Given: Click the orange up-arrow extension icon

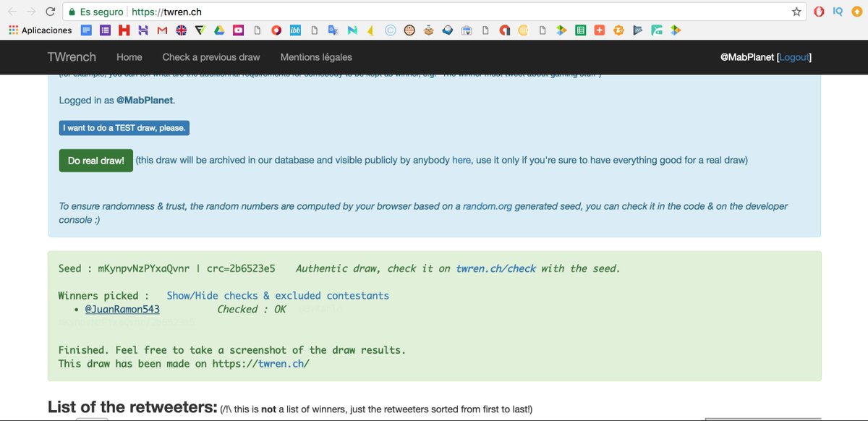Looking at the screenshot, I should (856, 12).
